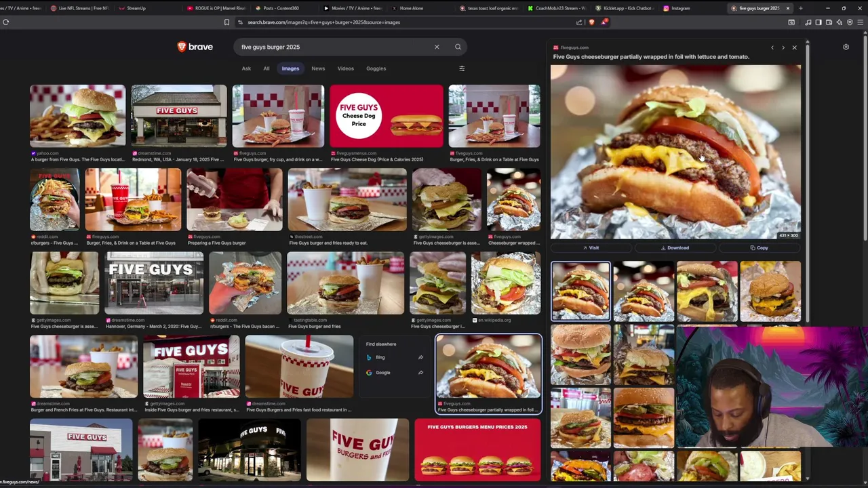This screenshot has width=868, height=488.
Task: Click the Copy button
Action: tap(759, 248)
